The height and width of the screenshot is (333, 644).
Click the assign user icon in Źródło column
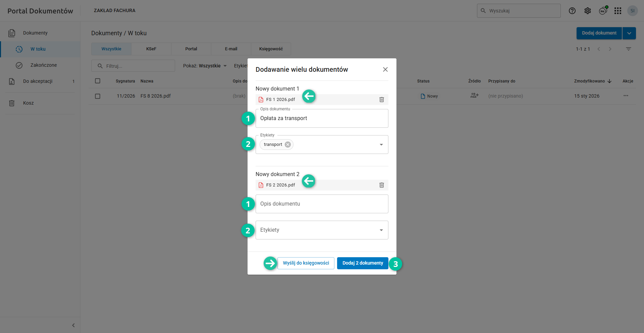474,96
